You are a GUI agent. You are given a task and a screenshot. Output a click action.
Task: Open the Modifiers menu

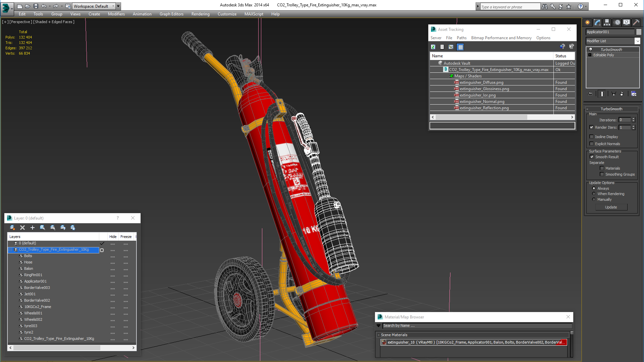click(116, 14)
